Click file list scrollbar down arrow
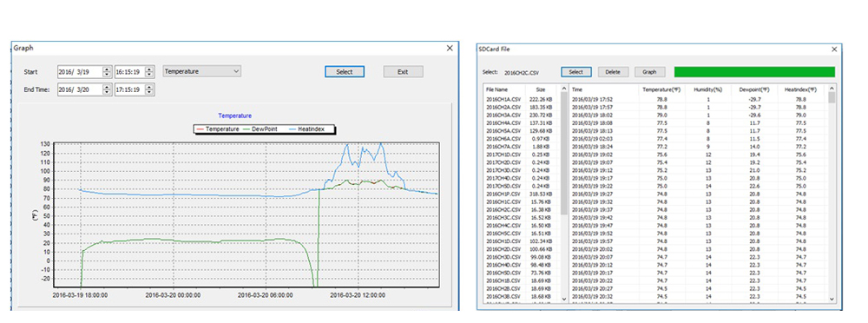 tap(564, 299)
